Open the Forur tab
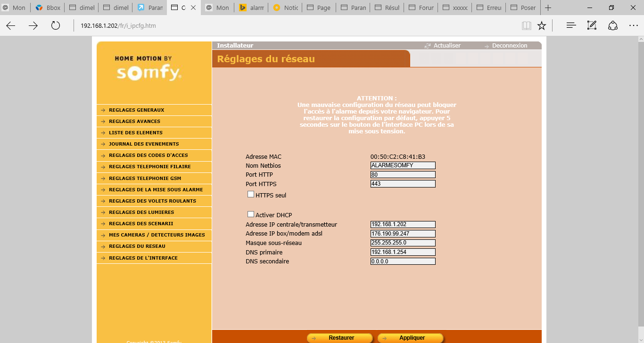The height and width of the screenshot is (343, 644). 421,8
